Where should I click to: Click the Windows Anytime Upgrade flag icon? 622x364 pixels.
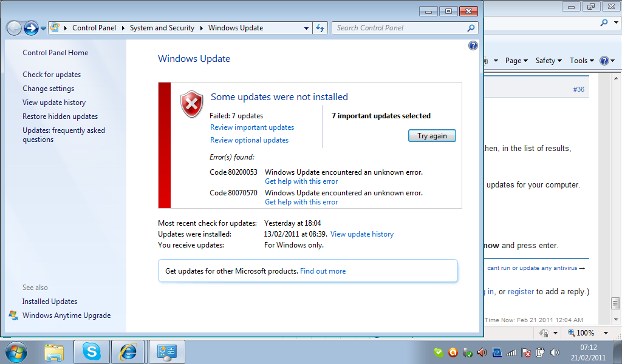pos(13,315)
